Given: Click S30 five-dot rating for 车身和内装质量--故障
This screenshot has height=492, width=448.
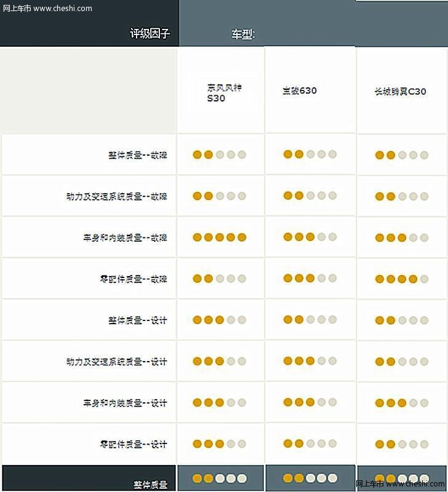Looking at the screenshot, I should coord(220,237).
